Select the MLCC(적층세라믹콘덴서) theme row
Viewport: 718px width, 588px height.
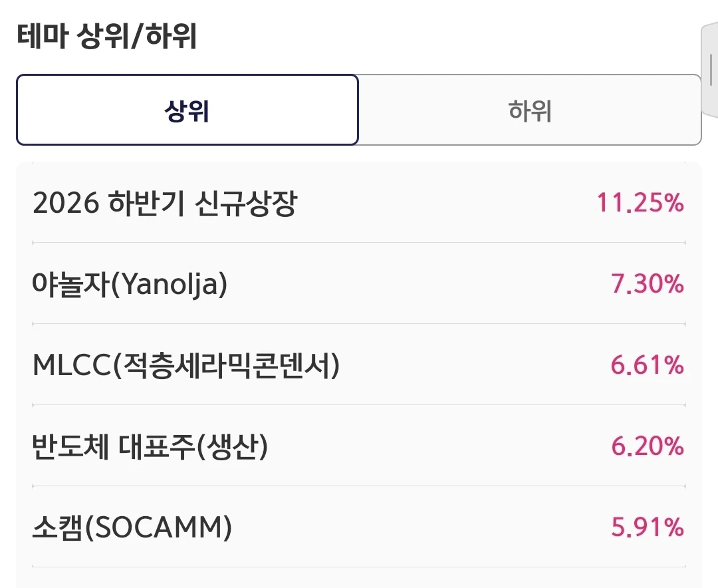[358, 365]
